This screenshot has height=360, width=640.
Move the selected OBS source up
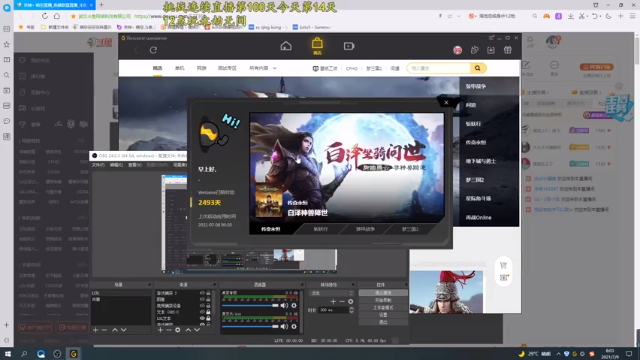[x=188, y=330]
